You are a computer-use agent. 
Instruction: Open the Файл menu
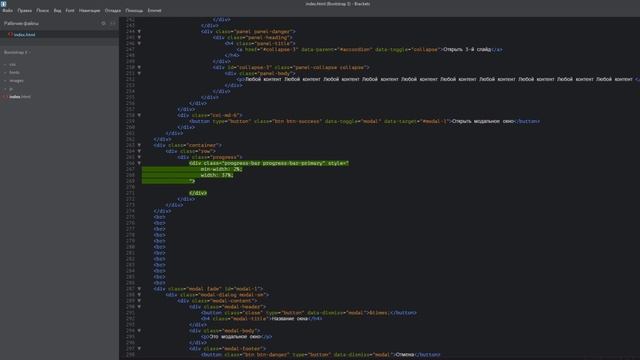[7, 11]
